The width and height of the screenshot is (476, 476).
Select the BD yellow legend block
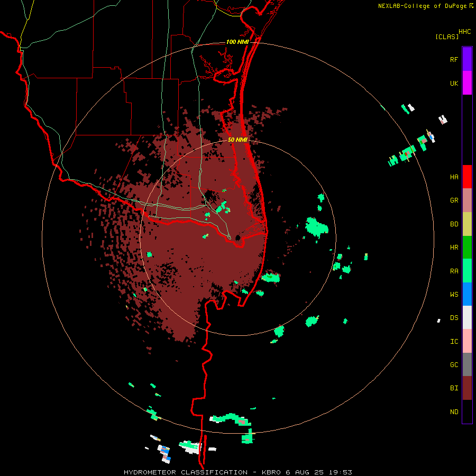467,224
